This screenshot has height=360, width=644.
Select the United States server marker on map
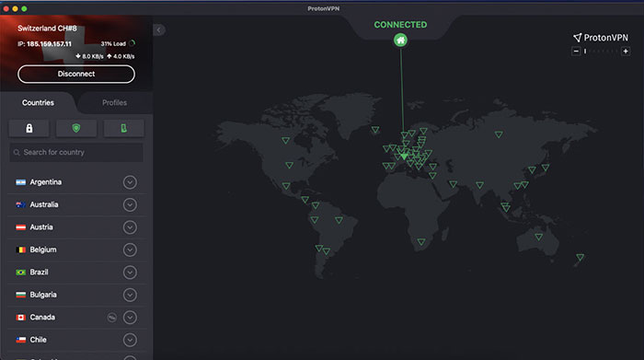pyautogui.click(x=289, y=166)
